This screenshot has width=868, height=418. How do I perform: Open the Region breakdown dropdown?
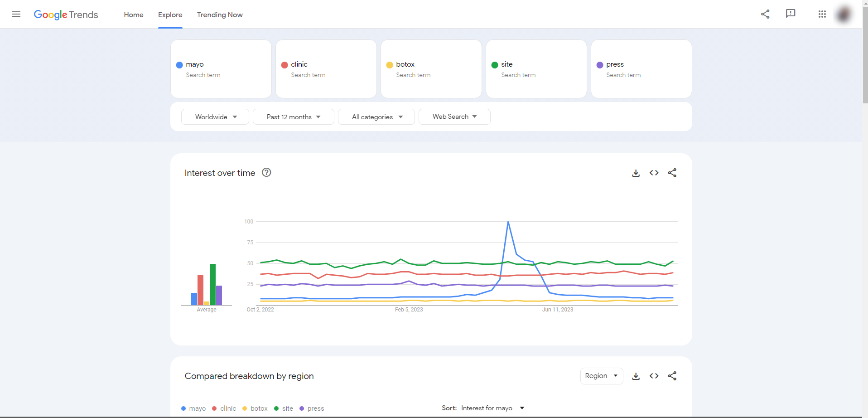[x=602, y=376]
